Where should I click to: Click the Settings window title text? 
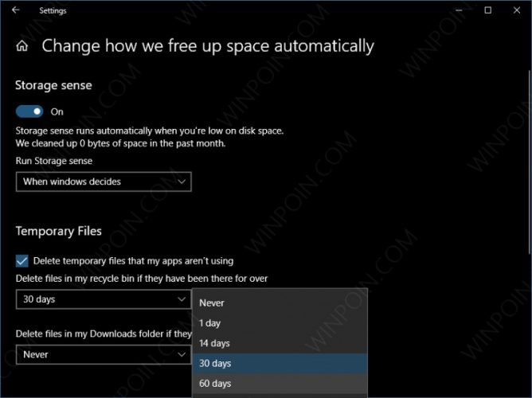click(53, 11)
